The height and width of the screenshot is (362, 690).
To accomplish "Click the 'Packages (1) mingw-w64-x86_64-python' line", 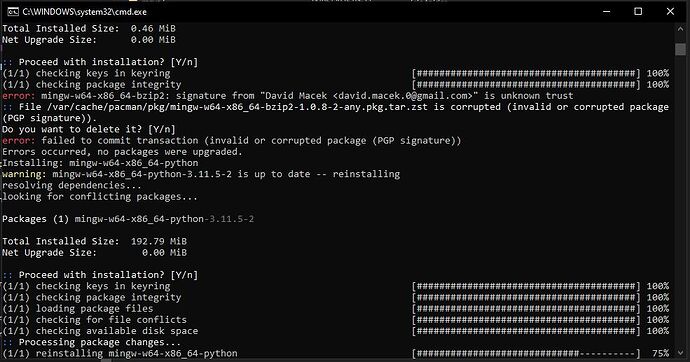I will pyautogui.click(x=128, y=219).
